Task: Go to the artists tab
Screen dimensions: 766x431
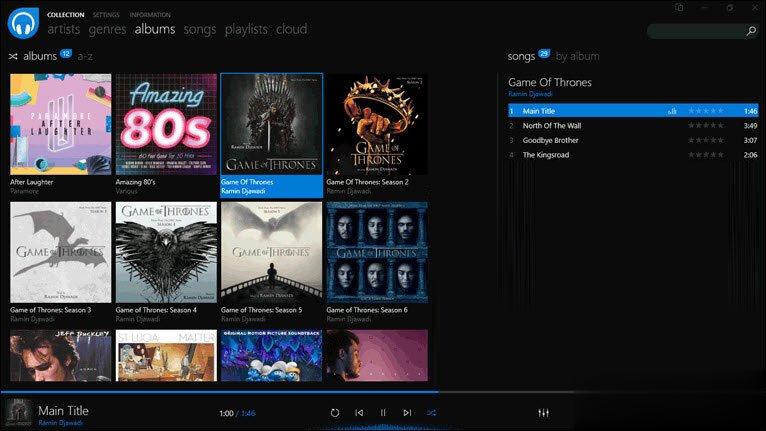Action: (x=64, y=29)
